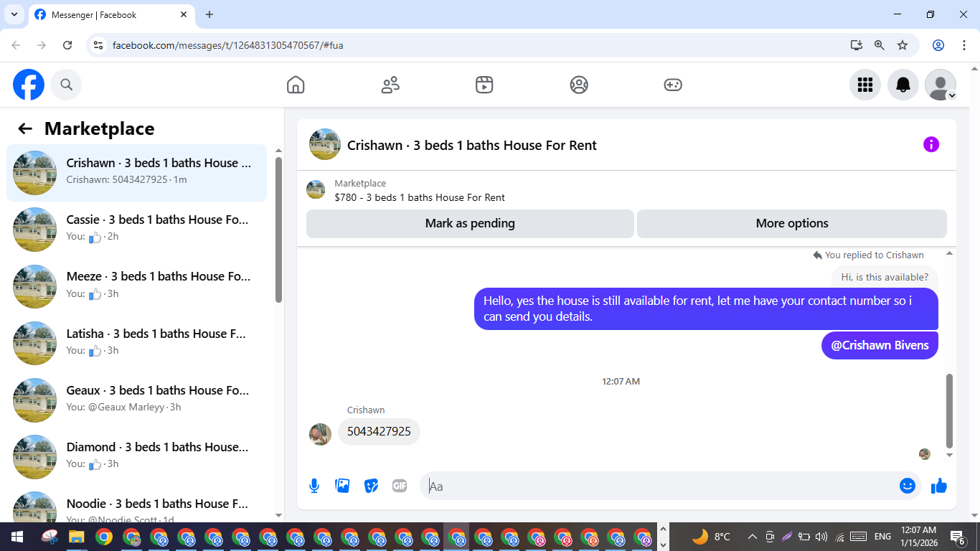Click Mark as pending button
Viewport: 980px width, 551px height.
[470, 223]
